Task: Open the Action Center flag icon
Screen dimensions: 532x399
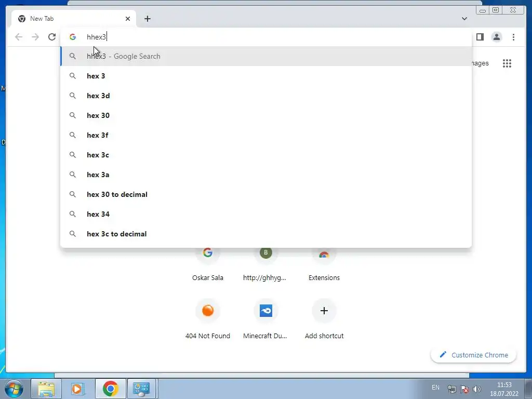Action: pyautogui.click(x=464, y=389)
